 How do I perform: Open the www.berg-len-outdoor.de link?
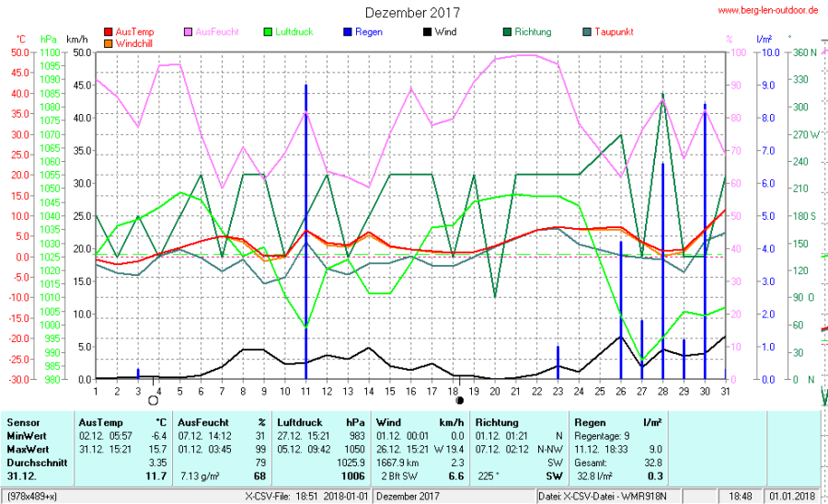coord(766,11)
